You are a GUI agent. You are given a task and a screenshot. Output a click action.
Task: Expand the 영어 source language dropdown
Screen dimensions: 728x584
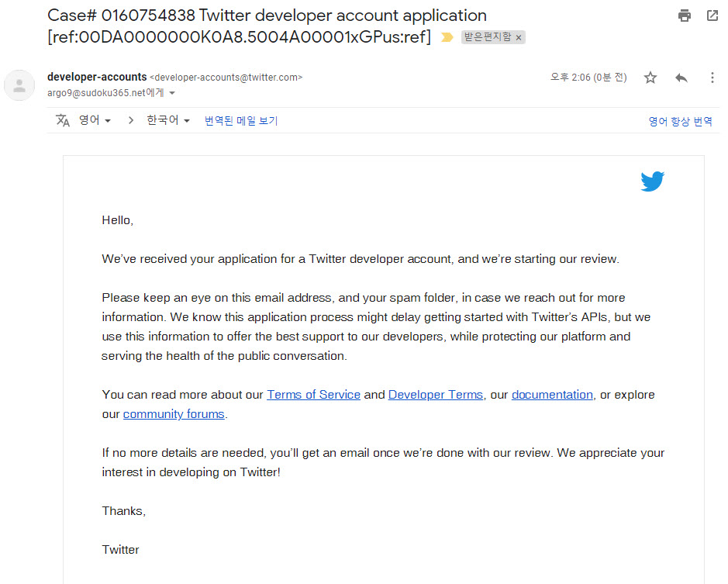point(95,120)
